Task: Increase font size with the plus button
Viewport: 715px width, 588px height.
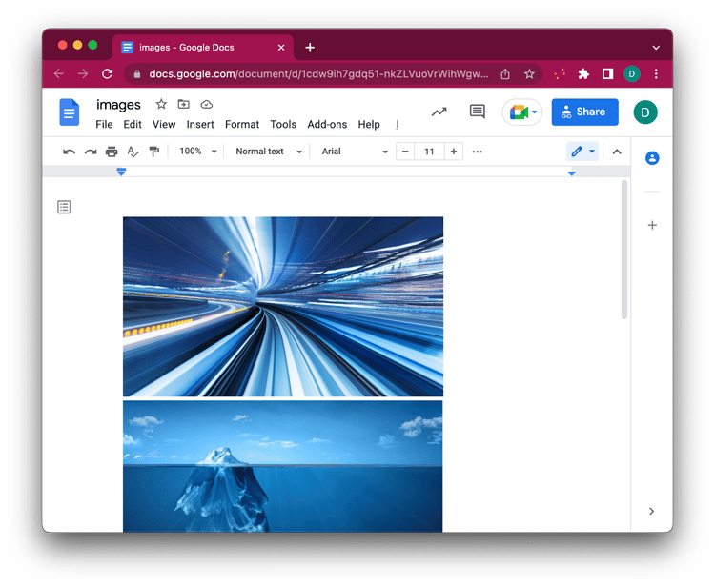Action: (454, 152)
